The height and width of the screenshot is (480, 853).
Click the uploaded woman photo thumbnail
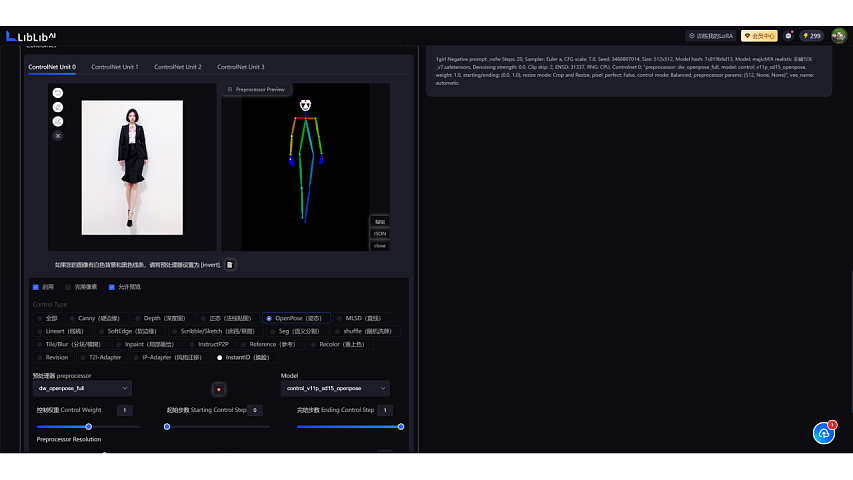point(132,168)
